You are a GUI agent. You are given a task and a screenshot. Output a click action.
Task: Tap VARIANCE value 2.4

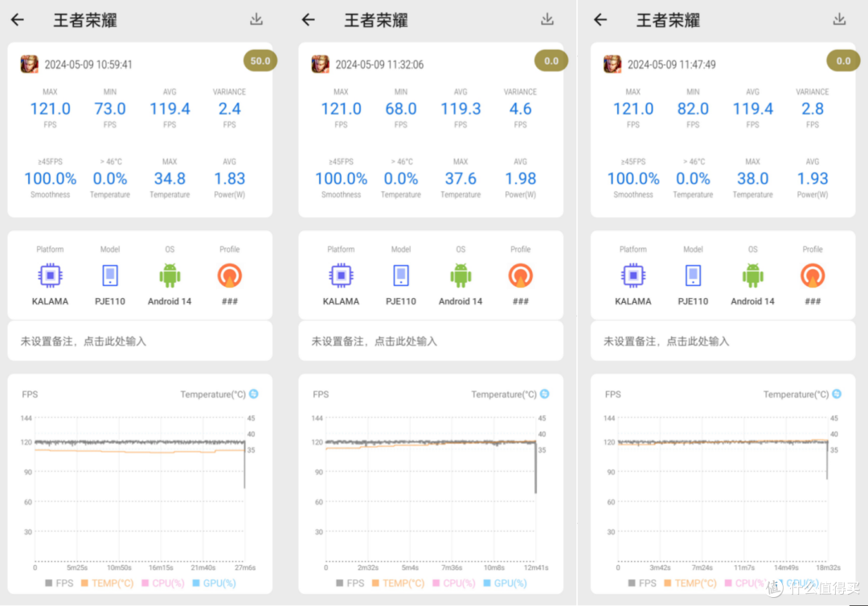click(x=230, y=109)
